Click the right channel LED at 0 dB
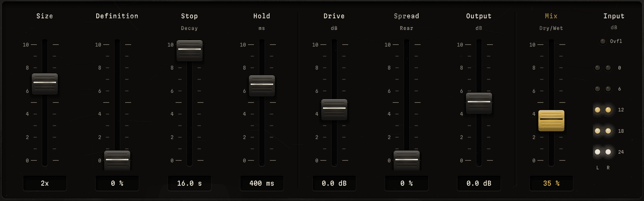The image size is (644, 201). coord(608,68)
